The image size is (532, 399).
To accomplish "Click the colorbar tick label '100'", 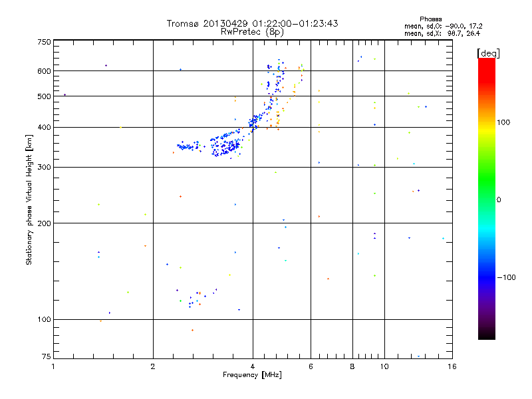I will (503, 122).
